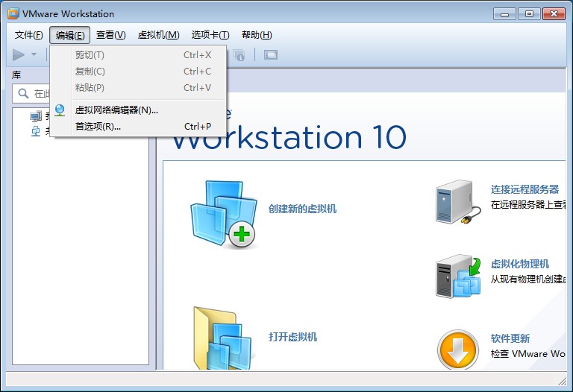
Task: Open the 文件(F) menu
Action: click(x=28, y=35)
